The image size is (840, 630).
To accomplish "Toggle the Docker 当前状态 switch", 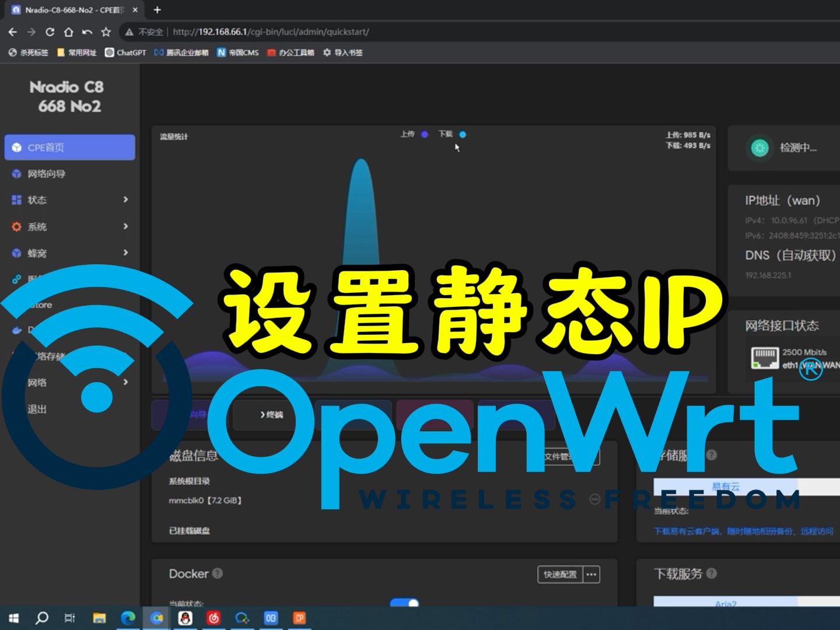I will click(x=404, y=602).
